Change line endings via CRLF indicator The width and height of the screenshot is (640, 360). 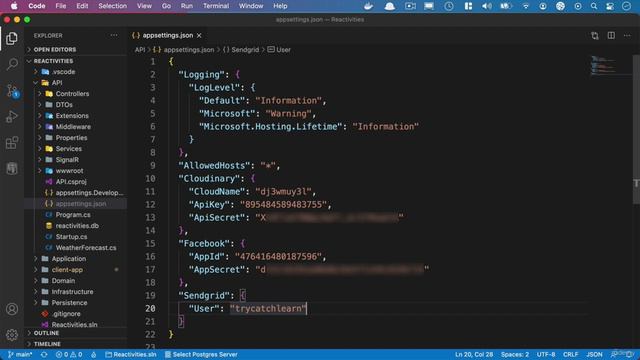(x=570, y=354)
